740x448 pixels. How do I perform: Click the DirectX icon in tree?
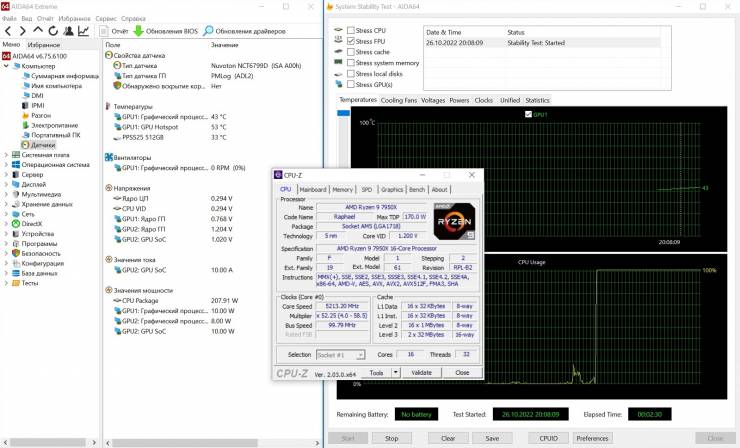[16, 224]
